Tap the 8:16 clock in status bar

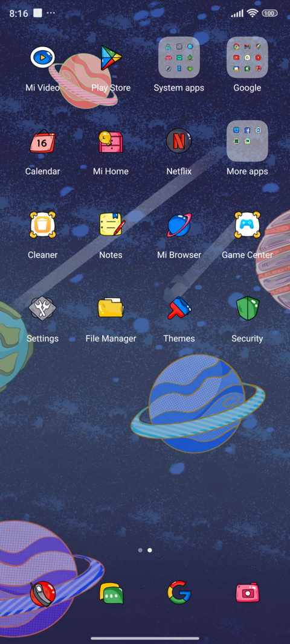click(19, 13)
